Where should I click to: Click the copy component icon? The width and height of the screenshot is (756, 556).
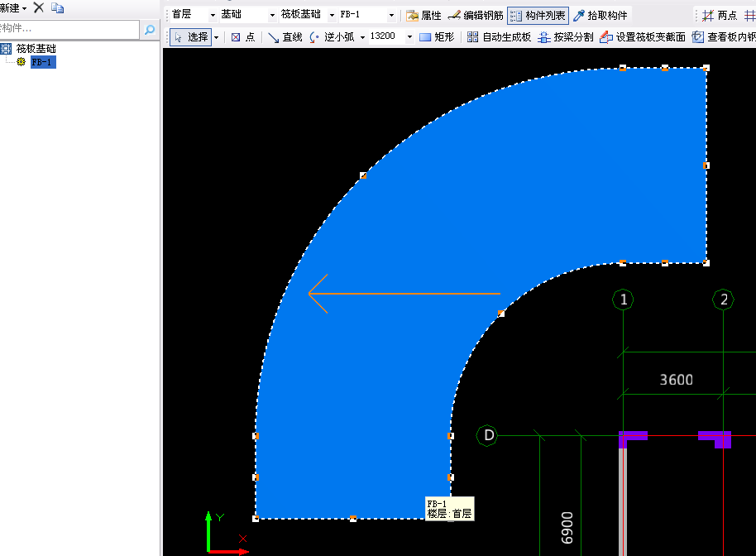coord(57,8)
